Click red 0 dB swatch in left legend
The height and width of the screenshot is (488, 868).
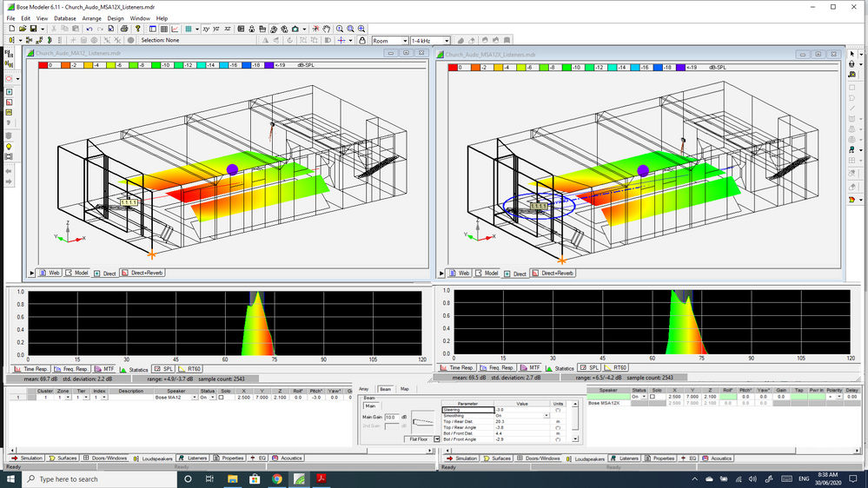coord(43,65)
